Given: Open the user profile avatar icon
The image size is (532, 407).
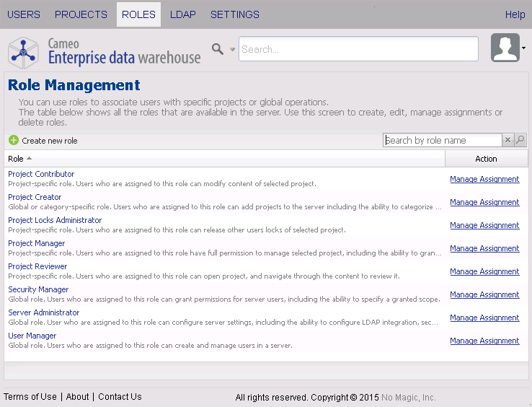Looking at the screenshot, I should [505, 48].
